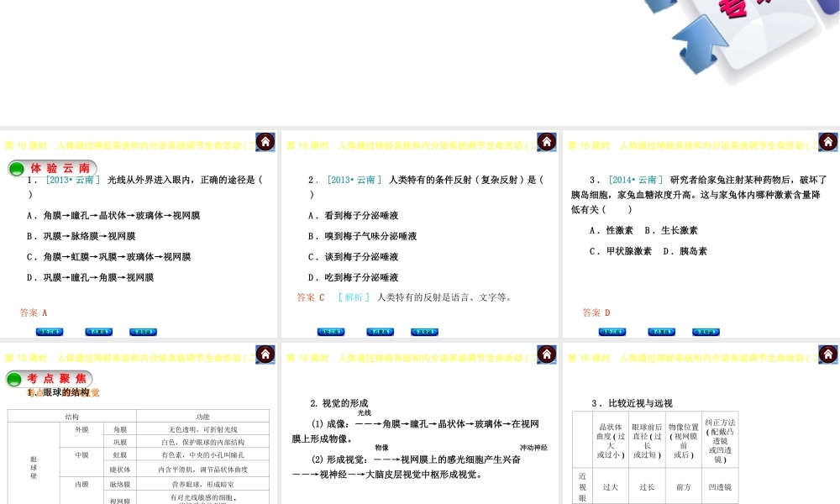The height and width of the screenshot is (504, 840).
Task: Select option D 巩膜→瞳孔→角膜→视网膜
Action: click(90, 277)
